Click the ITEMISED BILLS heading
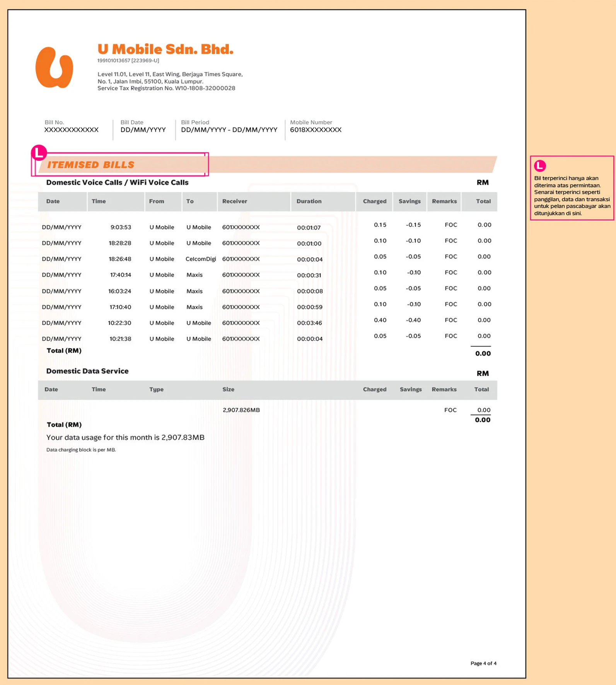The height and width of the screenshot is (685, 616). [x=91, y=165]
